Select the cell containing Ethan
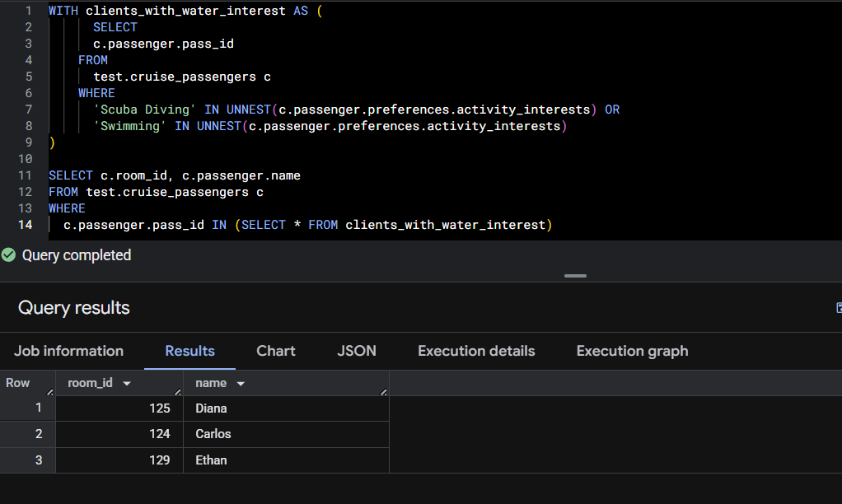 click(x=286, y=460)
